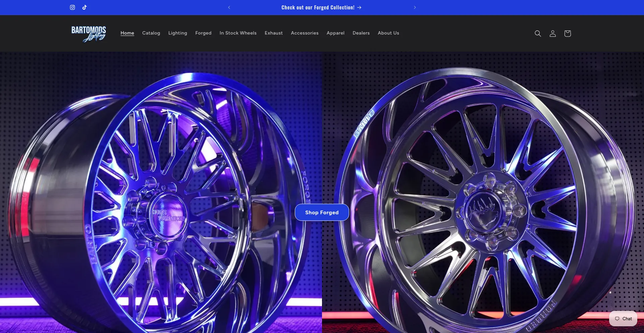Open the search magnifier icon
Viewport: 644px width, 333px height.
pyautogui.click(x=538, y=34)
